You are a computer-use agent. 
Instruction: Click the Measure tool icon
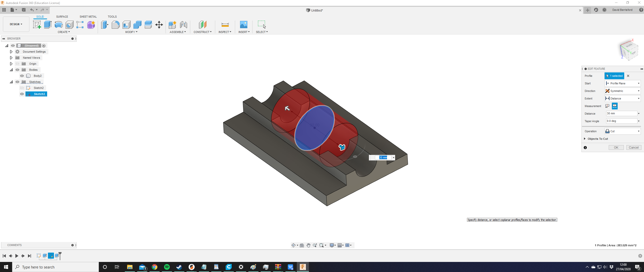(225, 24)
